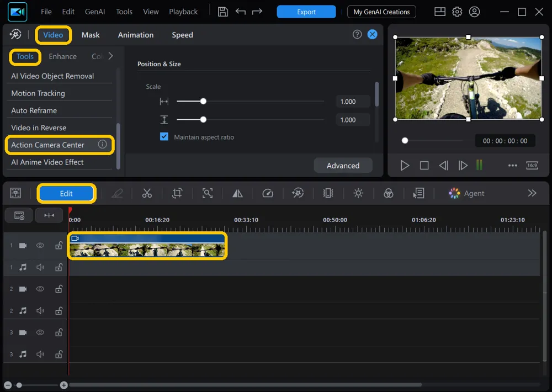Click the PowerDirector app logo

18,12
